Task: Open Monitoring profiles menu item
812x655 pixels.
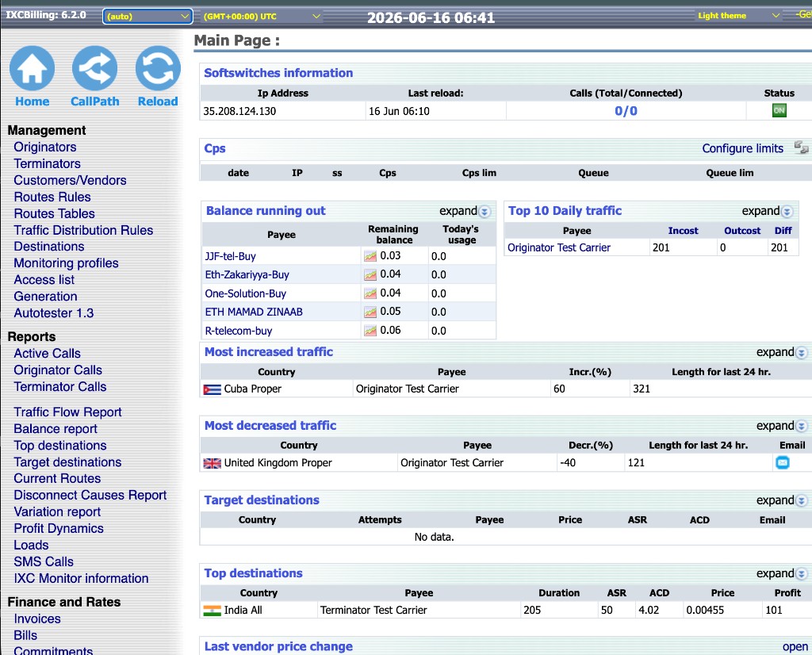Action: pyautogui.click(x=67, y=263)
